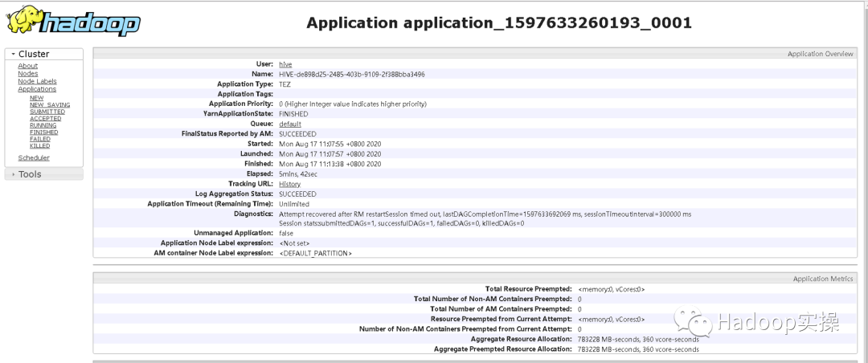Click the hive user link
Image resolution: width=868 pixels, height=363 pixels.
[x=285, y=64]
